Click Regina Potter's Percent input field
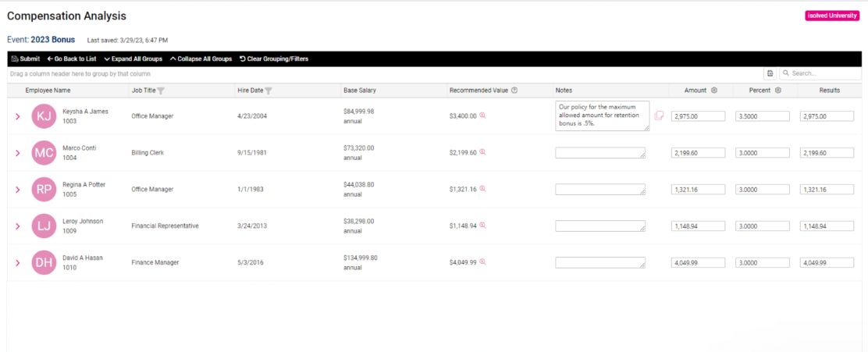 pyautogui.click(x=763, y=190)
